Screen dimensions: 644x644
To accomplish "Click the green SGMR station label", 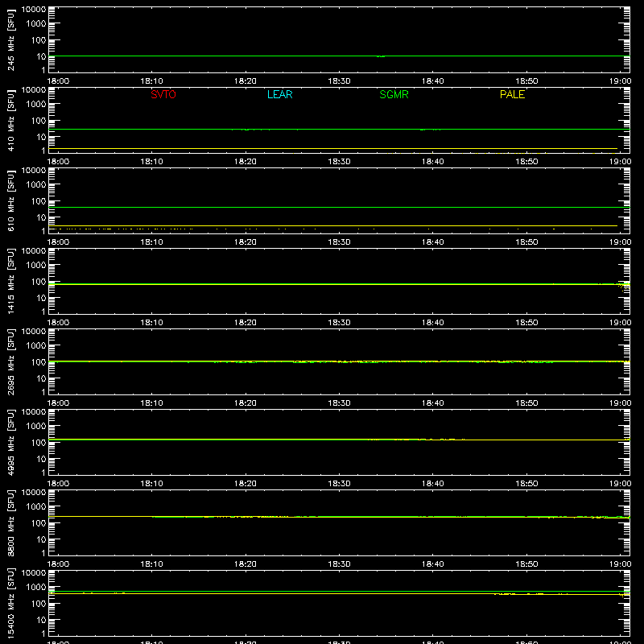I will 394,94.
